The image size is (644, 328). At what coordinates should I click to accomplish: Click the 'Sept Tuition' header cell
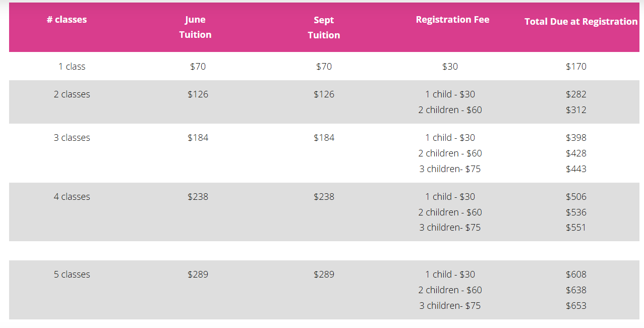[324, 28]
